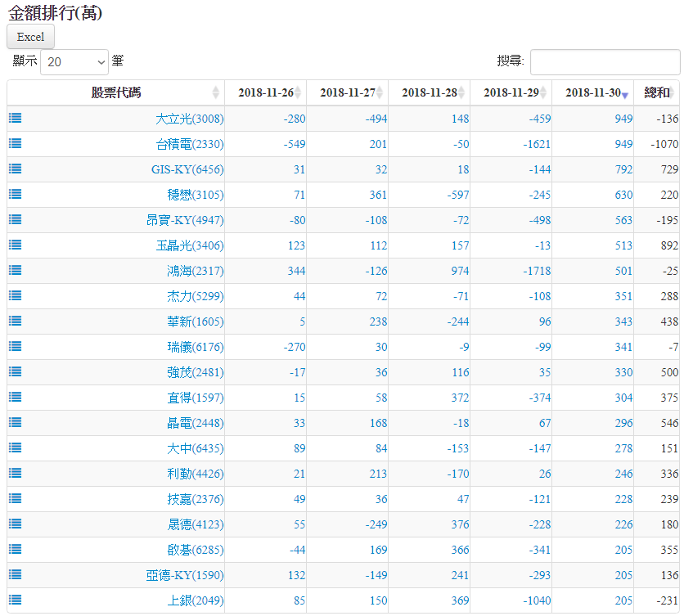This screenshot has width=684, height=616.
Task: Sort by the 2018-11-28 column header
Action: coord(429,92)
